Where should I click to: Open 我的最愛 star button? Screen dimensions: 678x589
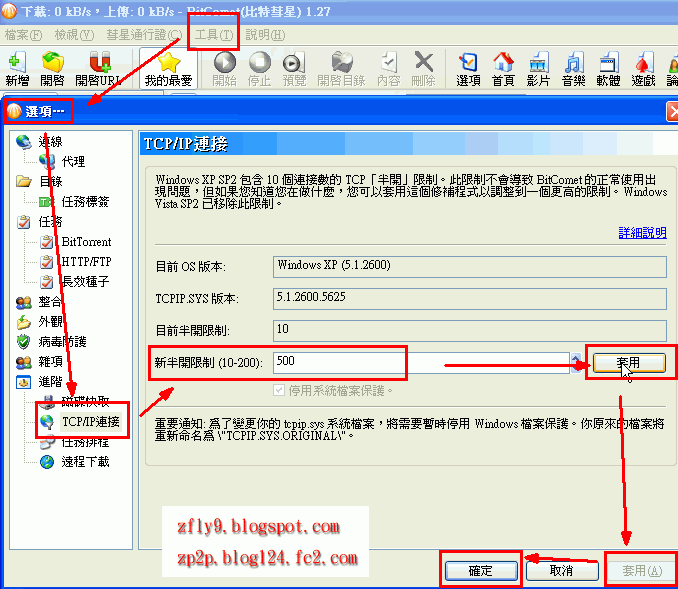[x=168, y=69]
